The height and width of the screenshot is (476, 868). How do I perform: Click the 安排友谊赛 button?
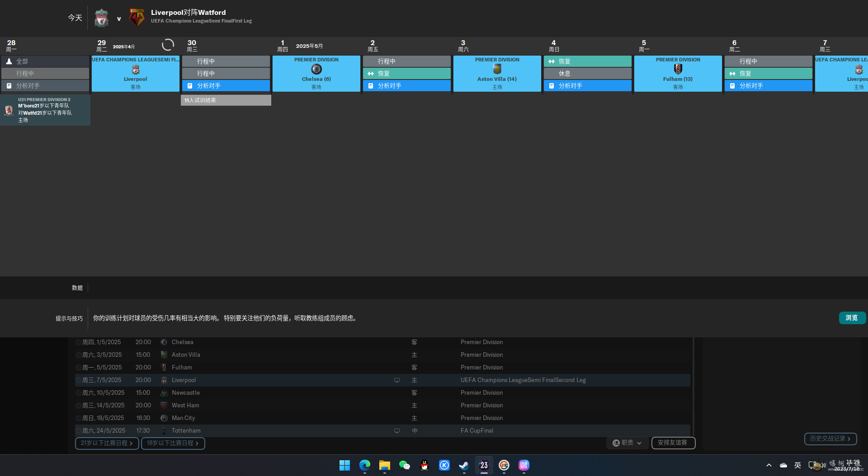click(x=673, y=443)
